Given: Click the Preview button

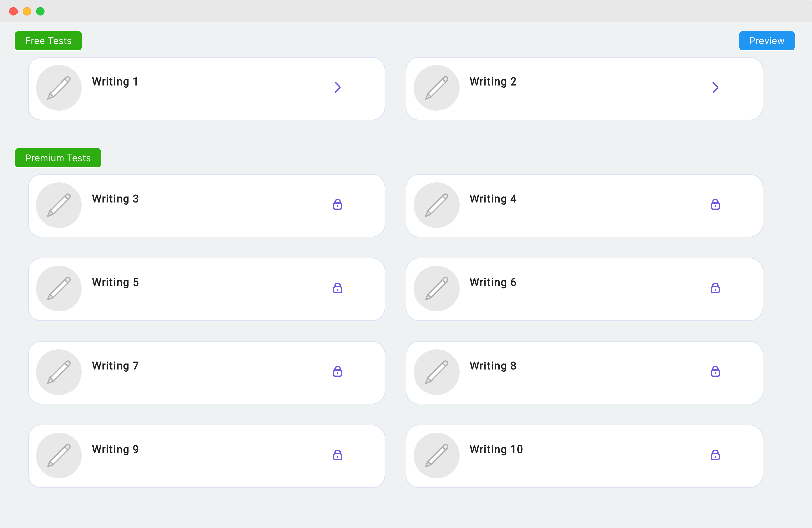Looking at the screenshot, I should [x=767, y=41].
